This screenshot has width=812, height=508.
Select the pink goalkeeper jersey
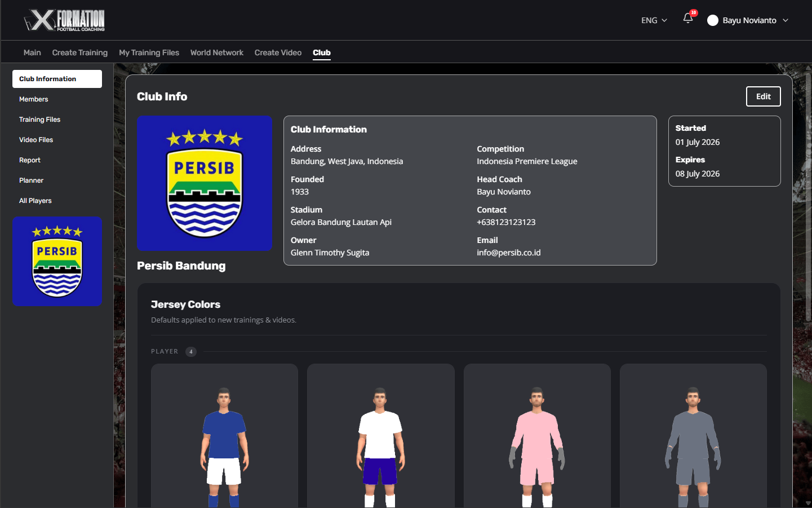click(x=537, y=436)
